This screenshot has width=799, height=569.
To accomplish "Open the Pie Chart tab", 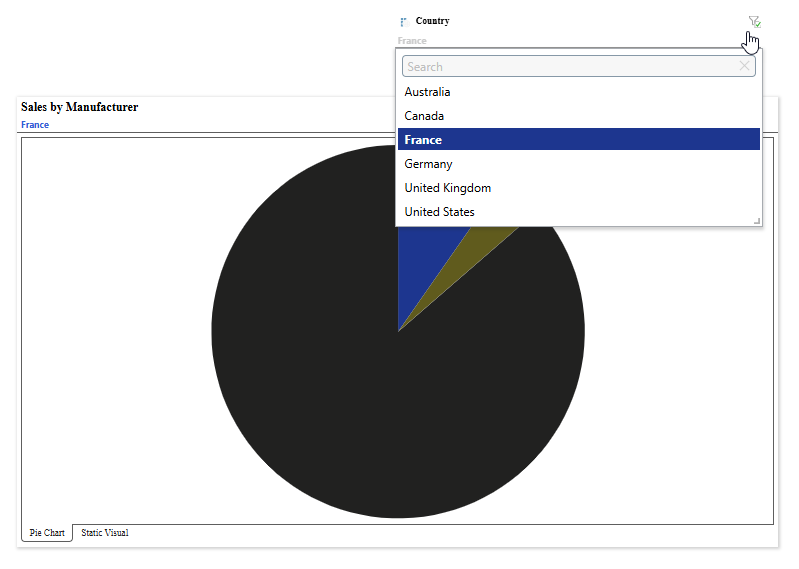I will click(47, 533).
